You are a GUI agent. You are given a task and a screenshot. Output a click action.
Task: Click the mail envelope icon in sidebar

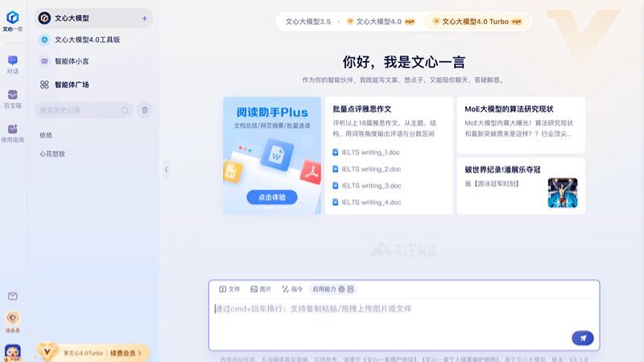[13, 296]
